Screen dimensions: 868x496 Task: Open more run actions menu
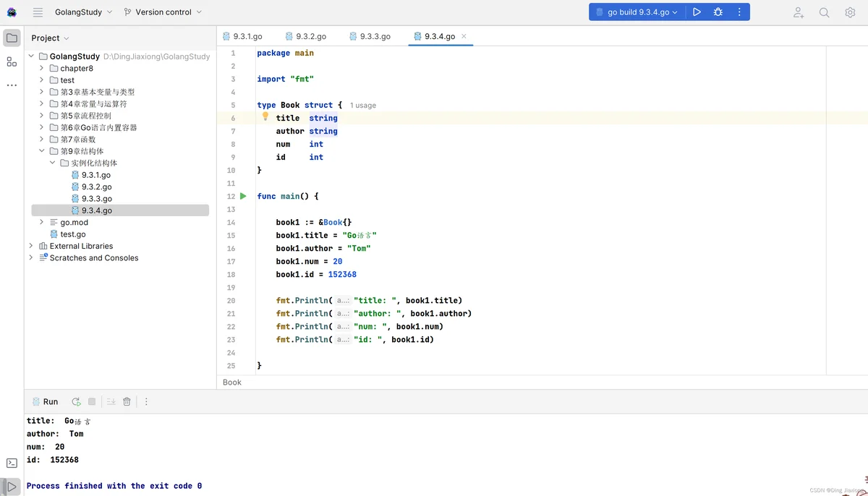[739, 12]
